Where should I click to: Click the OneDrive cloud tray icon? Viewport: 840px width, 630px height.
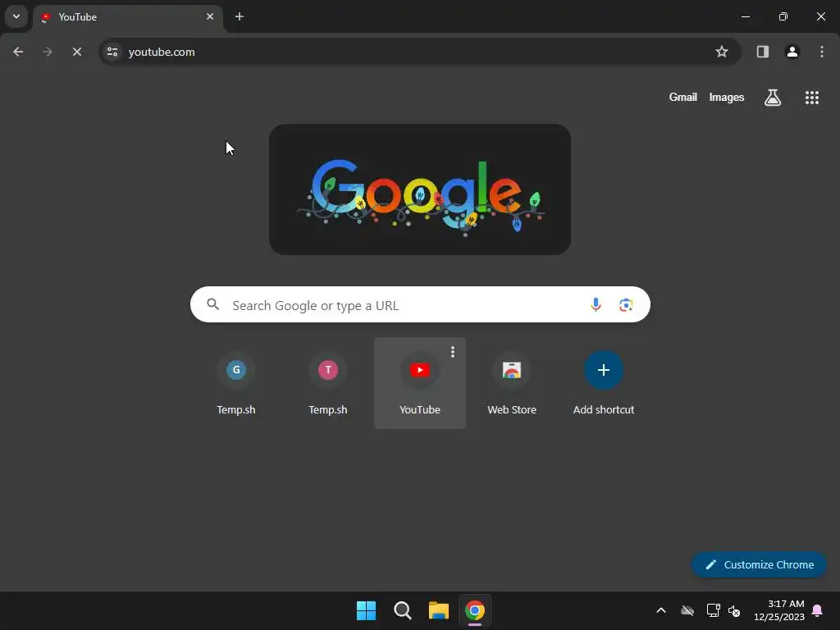point(687,610)
